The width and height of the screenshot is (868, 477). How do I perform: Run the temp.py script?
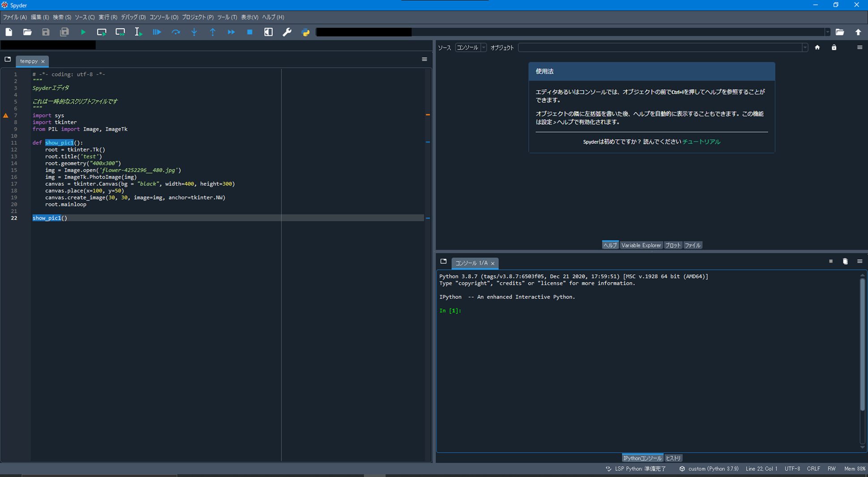[83, 32]
